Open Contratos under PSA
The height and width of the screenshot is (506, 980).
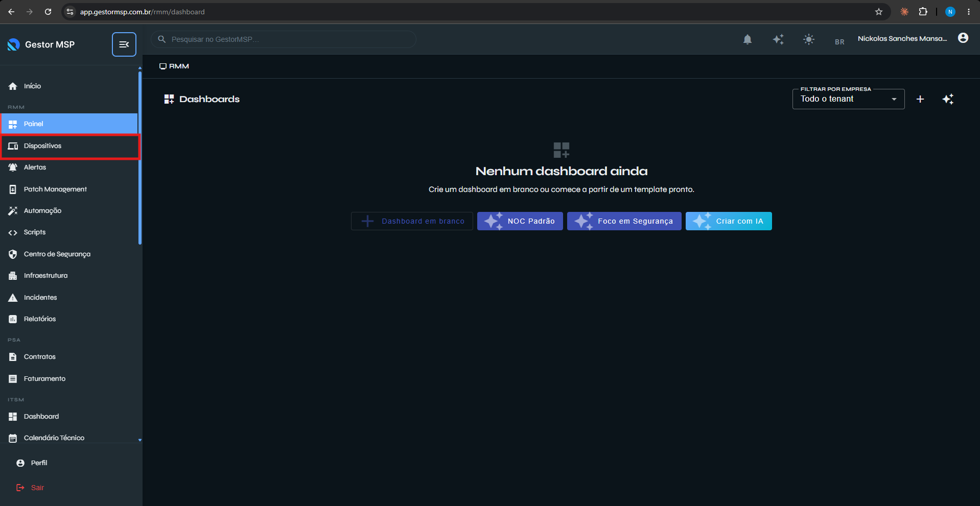(69, 357)
